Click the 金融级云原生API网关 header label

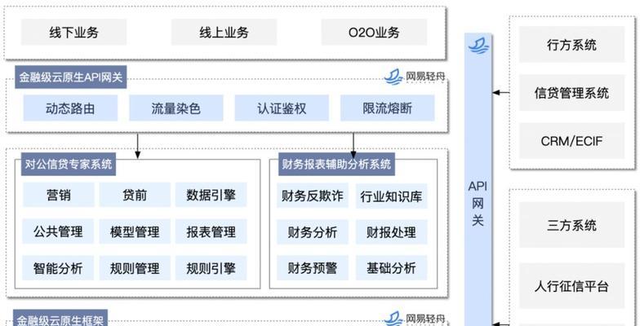(71, 77)
